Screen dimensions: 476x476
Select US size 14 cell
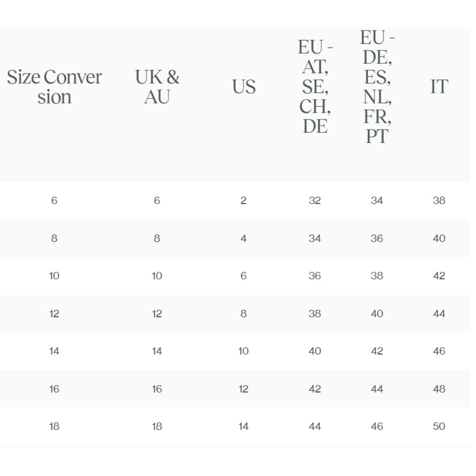coord(243,426)
